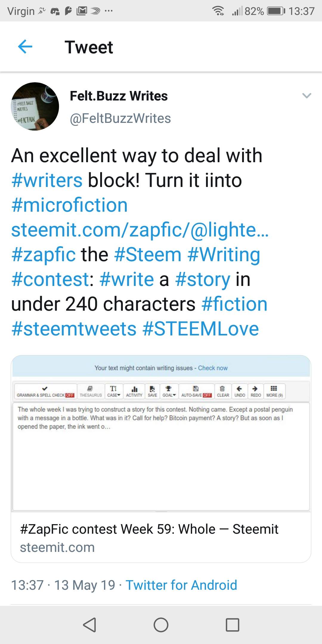
Task: Open the #microfiction hashtag
Action: 69,205
